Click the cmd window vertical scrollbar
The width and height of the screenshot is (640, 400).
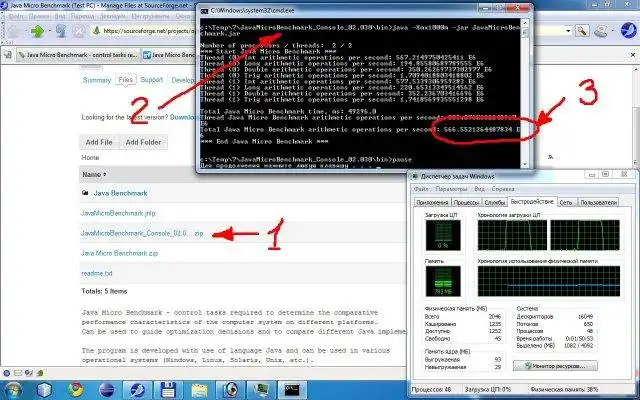(x=525, y=93)
